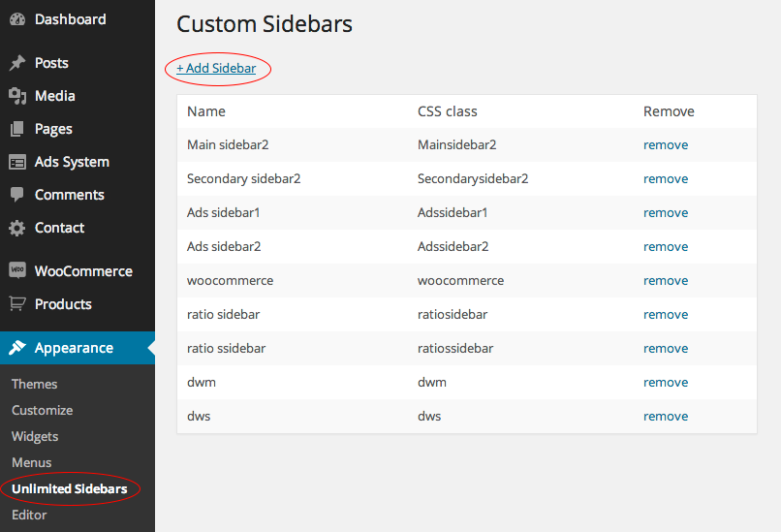Click the + Add Sidebar link

tap(216, 69)
